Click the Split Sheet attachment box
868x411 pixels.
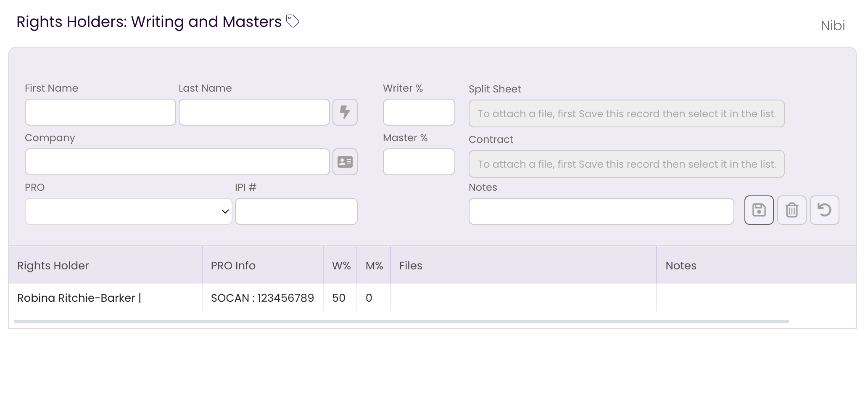pyautogui.click(x=627, y=113)
